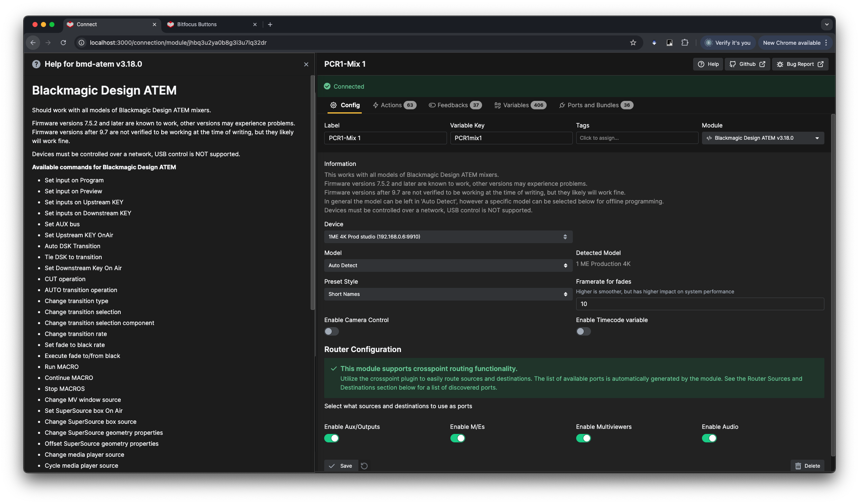This screenshot has width=859, height=504.
Task: Switch to the Feedbacks tab
Action: (455, 105)
